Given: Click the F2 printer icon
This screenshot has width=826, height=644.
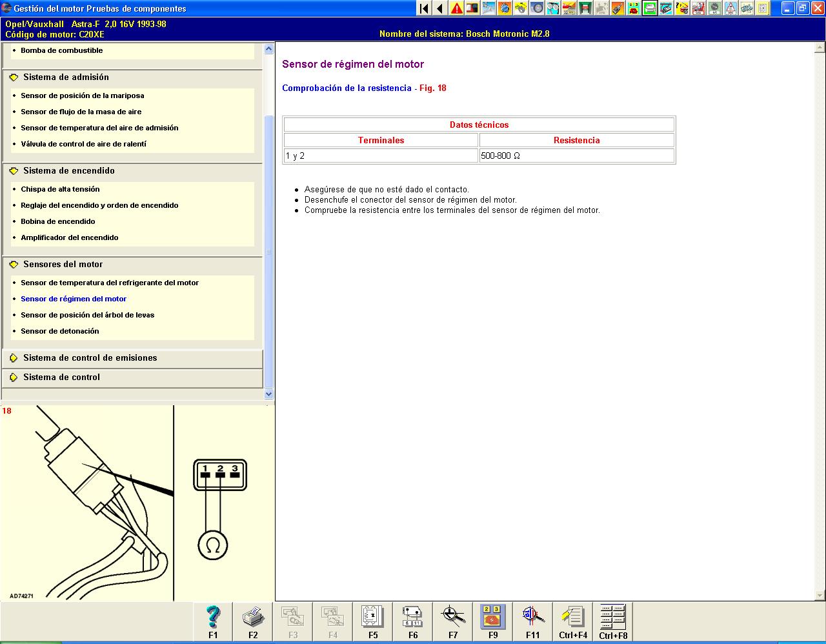Looking at the screenshot, I should click(x=253, y=621).
